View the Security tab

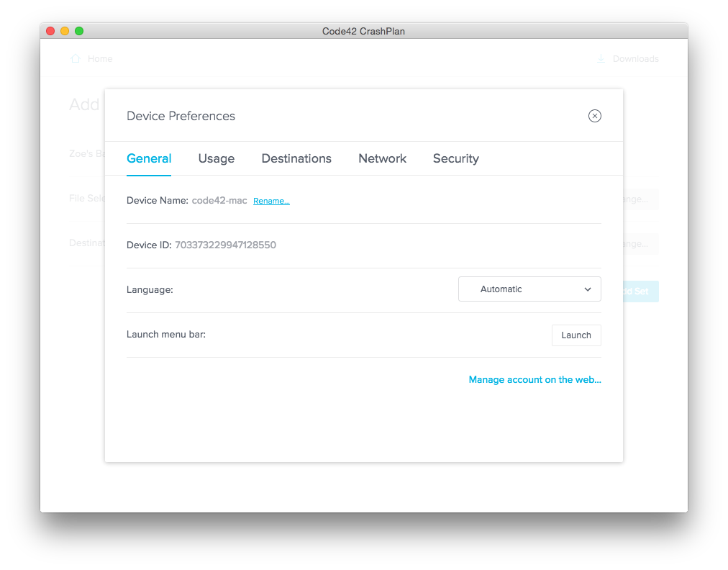455,158
